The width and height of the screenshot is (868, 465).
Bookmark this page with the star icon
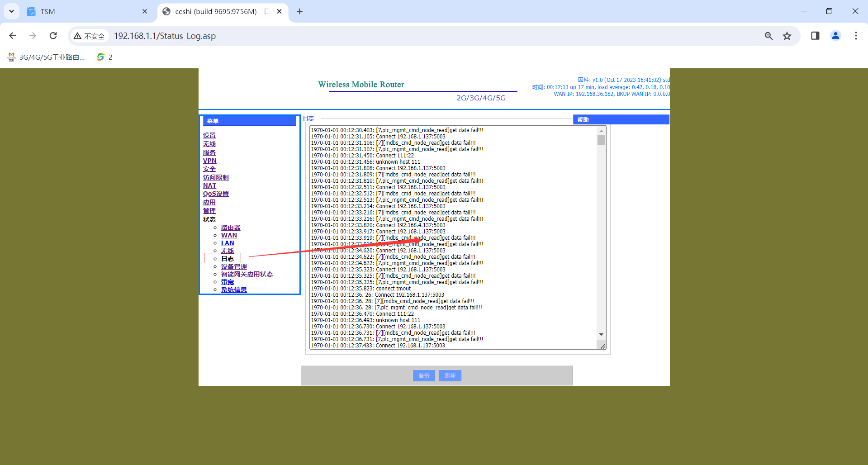(787, 36)
